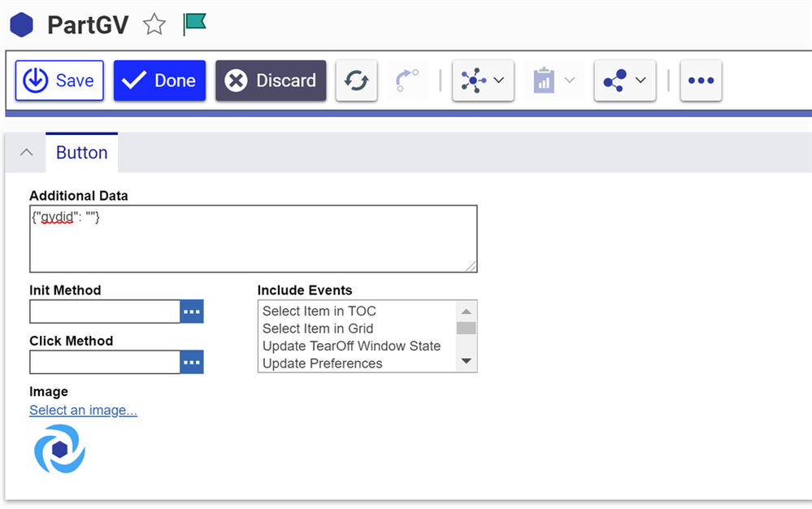Click the circular button image preview

[x=59, y=449]
